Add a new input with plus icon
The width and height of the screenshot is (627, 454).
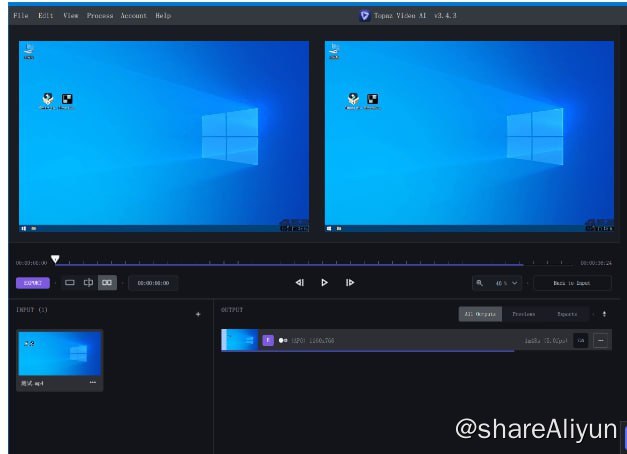point(198,314)
